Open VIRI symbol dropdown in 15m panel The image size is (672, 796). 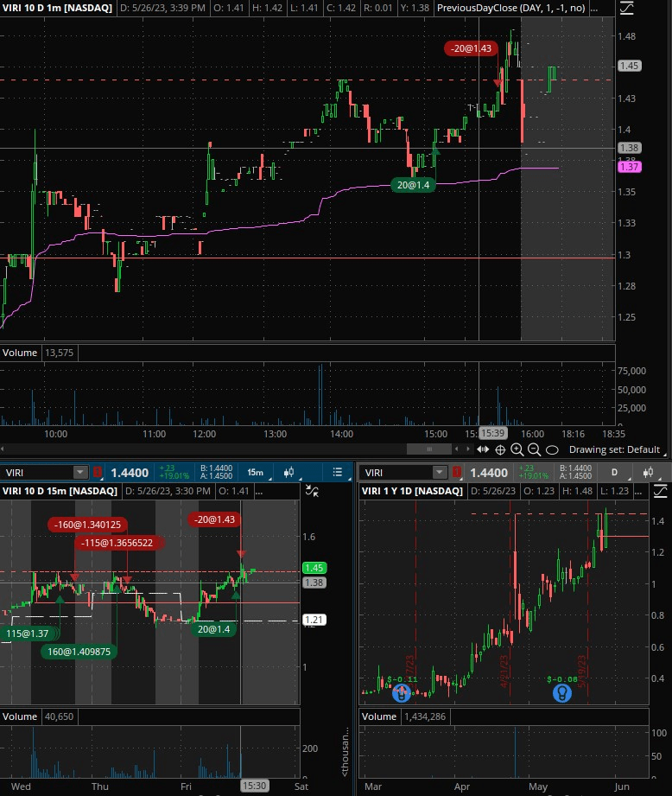click(x=79, y=473)
